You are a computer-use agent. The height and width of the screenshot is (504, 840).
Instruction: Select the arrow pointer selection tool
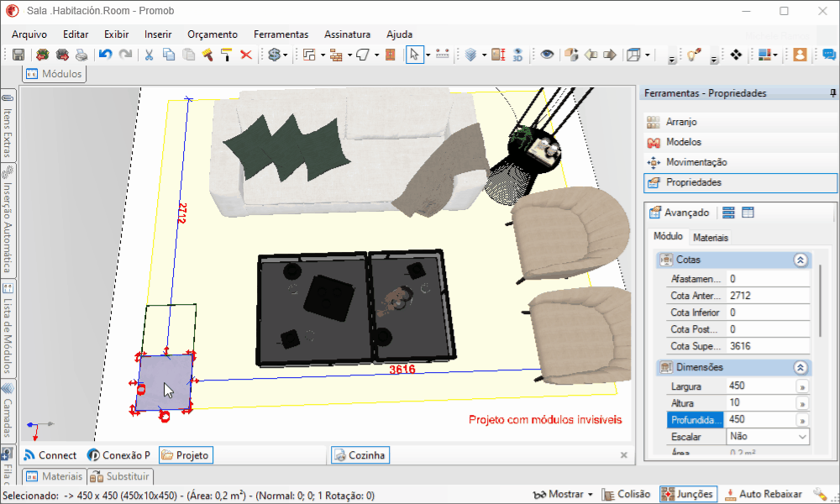(x=415, y=55)
